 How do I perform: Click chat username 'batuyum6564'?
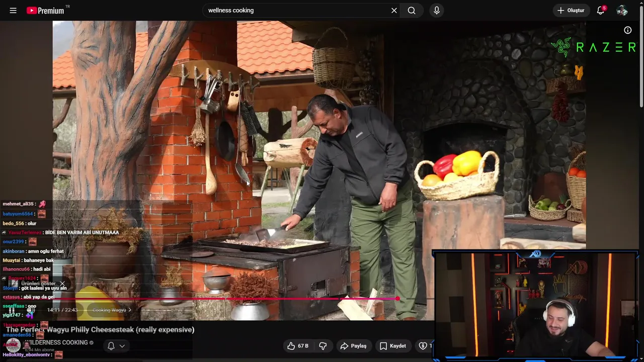click(18, 214)
